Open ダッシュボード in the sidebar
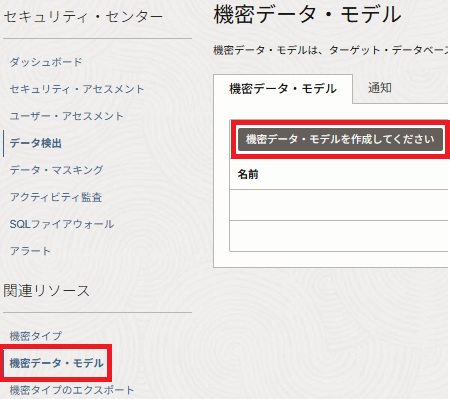This screenshot has width=450, height=399. point(46,62)
